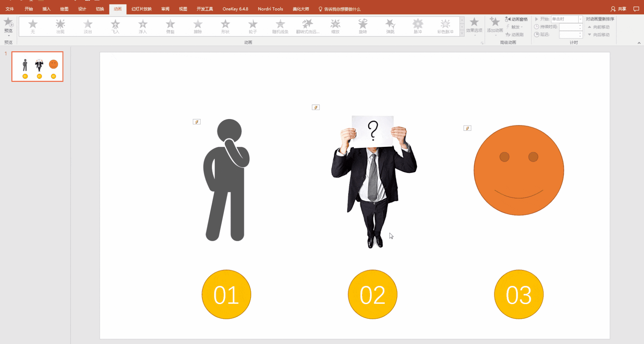
Task: Choose the 缩放 zoom animation
Action: point(335,26)
